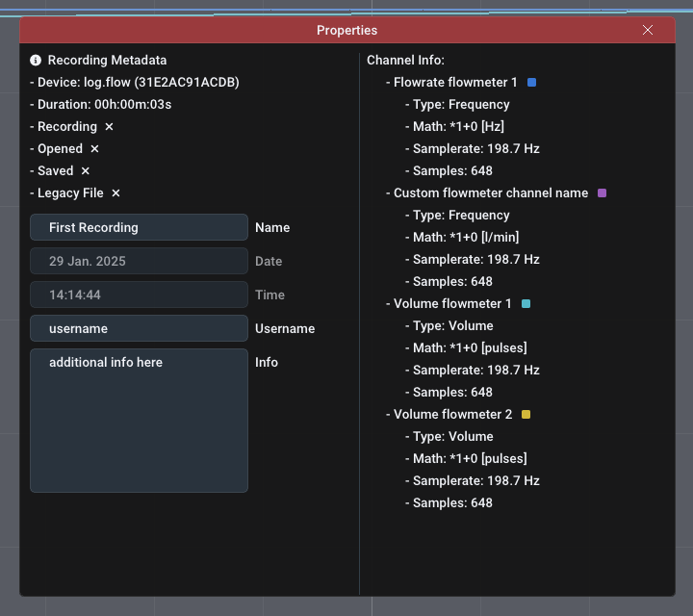
Task: Close the Properties dialog
Action: (x=648, y=30)
